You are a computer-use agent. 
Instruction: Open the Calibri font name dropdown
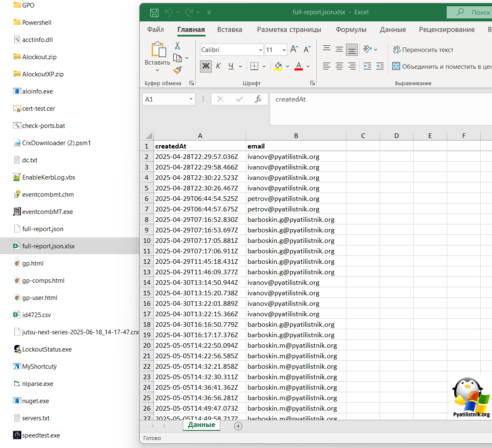coord(260,50)
